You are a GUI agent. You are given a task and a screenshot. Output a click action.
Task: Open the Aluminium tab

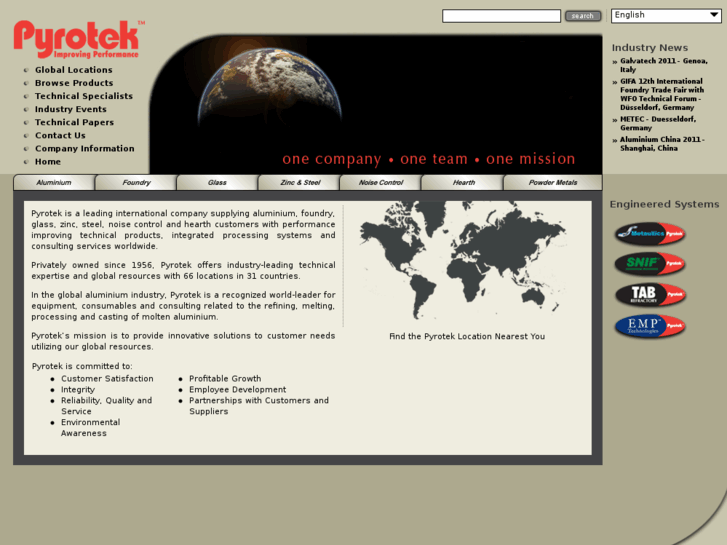[54, 182]
